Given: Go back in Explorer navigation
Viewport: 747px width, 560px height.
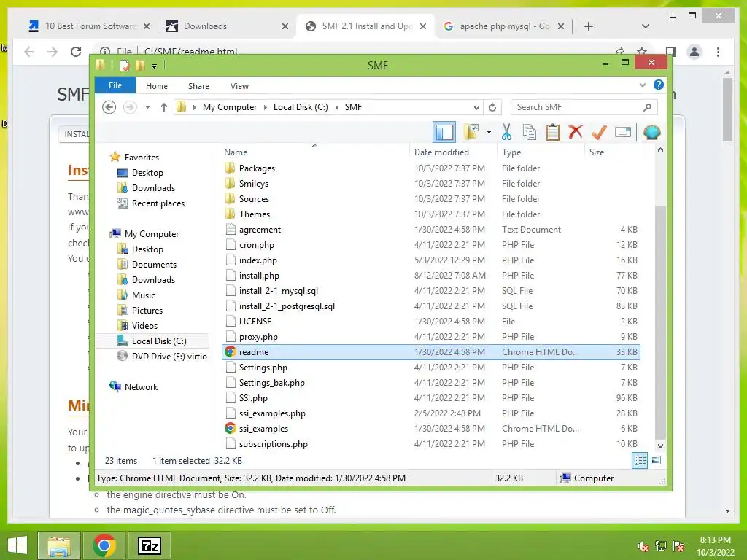Looking at the screenshot, I should 109,107.
